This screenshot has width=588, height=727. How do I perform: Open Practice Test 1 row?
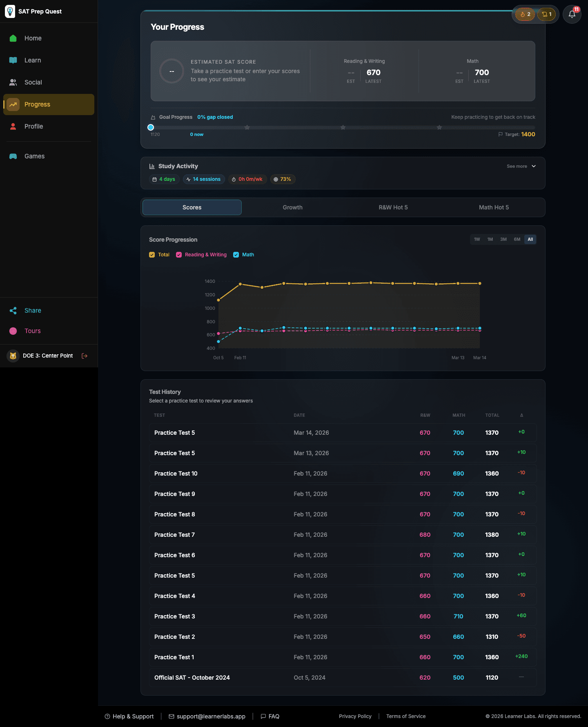tap(343, 657)
